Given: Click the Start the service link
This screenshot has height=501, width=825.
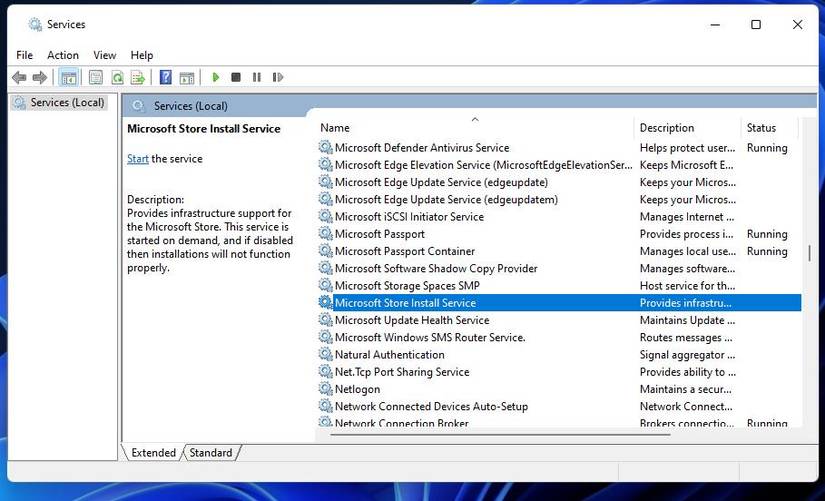Looking at the screenshot, I should pos(138,158).
